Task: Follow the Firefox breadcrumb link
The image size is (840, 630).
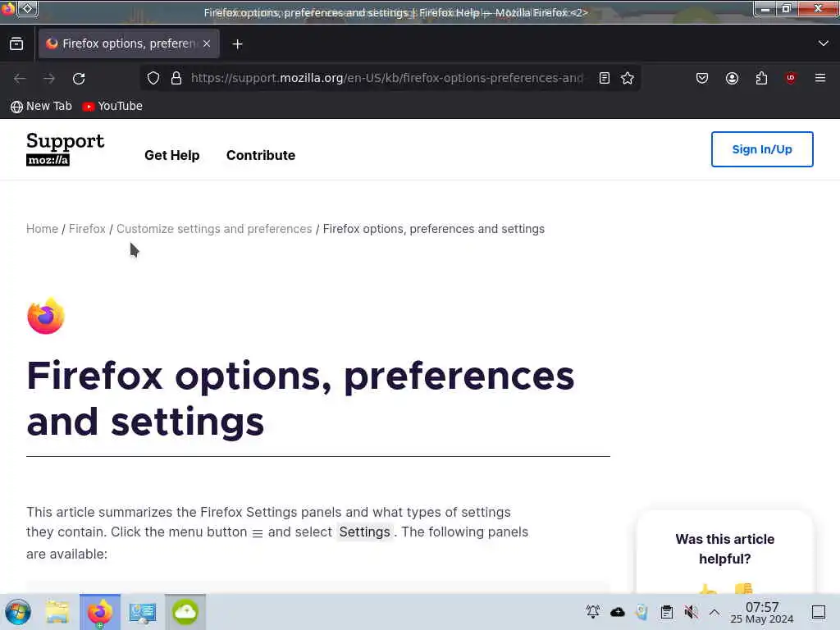Action: coord(87,229)
